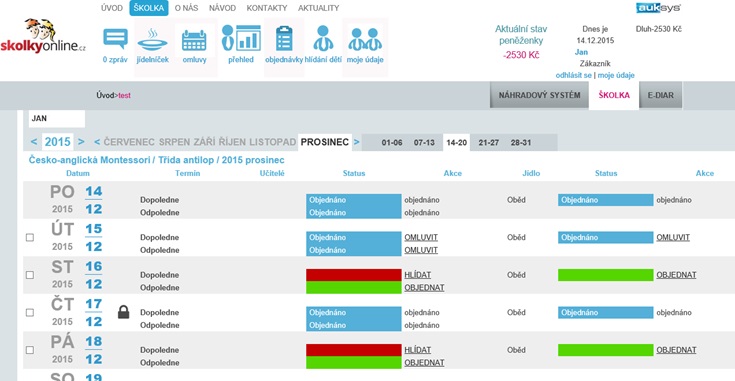
Task: Open the objednávky clipboard icon
Action: point(284,39)
